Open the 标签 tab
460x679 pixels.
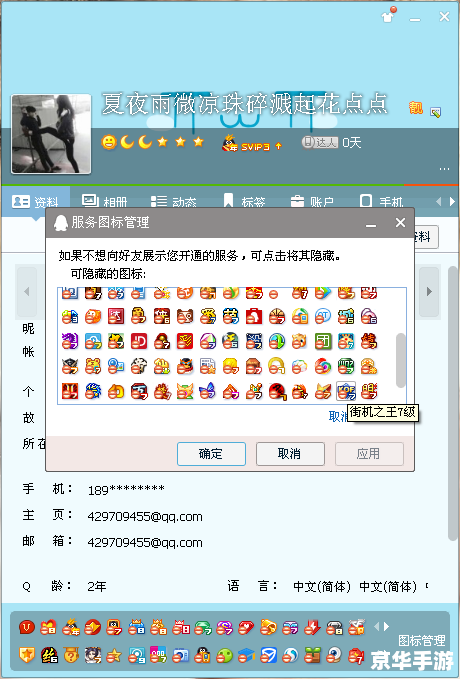point(244,202)
